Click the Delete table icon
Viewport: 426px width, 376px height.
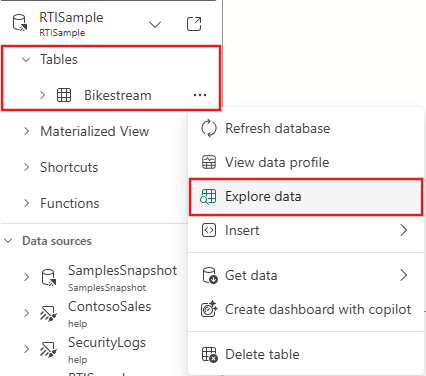coord(210,355)
